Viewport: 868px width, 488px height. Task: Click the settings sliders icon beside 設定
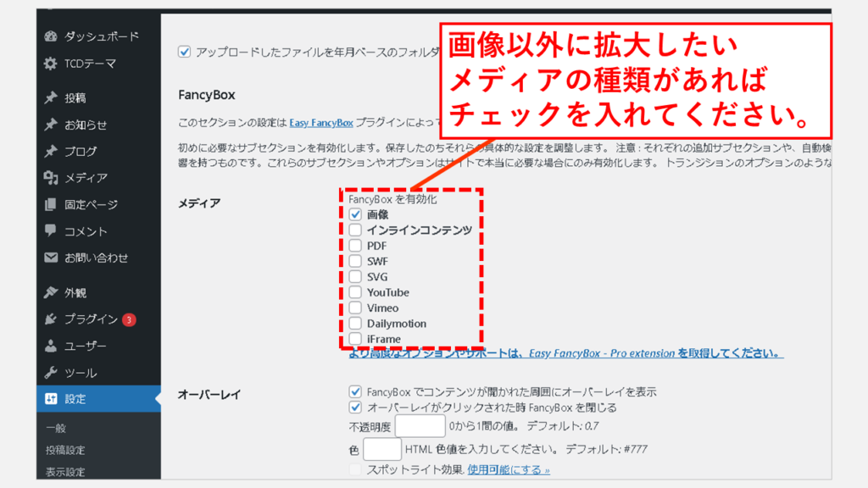(x=51, y=399)
